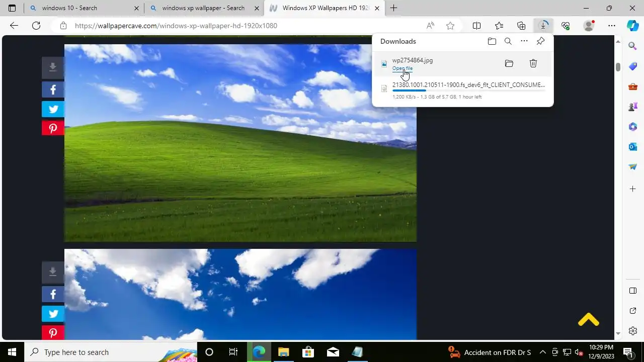Switch to the 'windows 10 - Search' tab

click(84, 8)
